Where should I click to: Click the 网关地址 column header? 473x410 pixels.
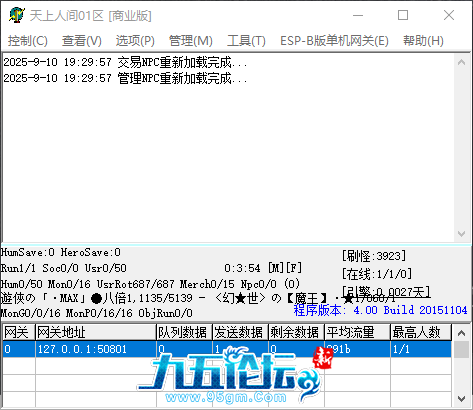click(96, 332)
